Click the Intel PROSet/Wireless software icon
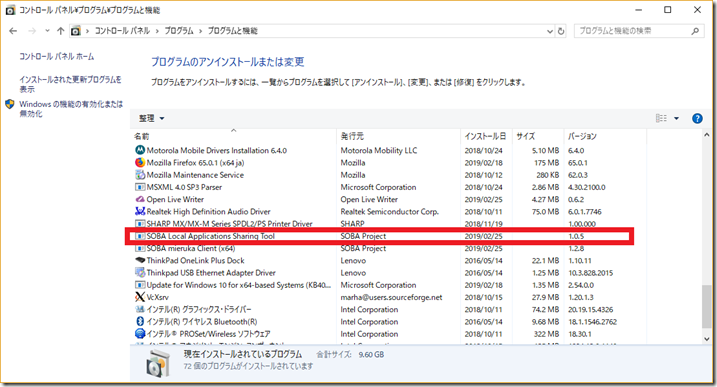 [140, 334]
